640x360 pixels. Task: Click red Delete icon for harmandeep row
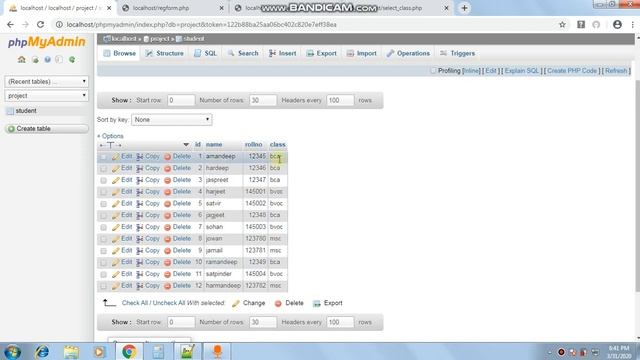(x=167, y=286)
